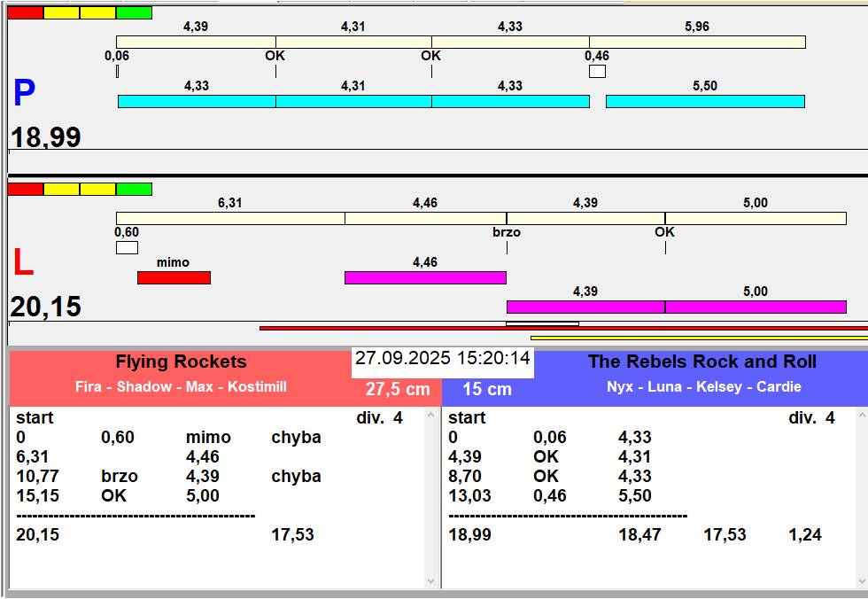Viewport: 868px width, 599px height.
Task: Click 0,06 in the Rebels results list
Action: coord(550,438)
